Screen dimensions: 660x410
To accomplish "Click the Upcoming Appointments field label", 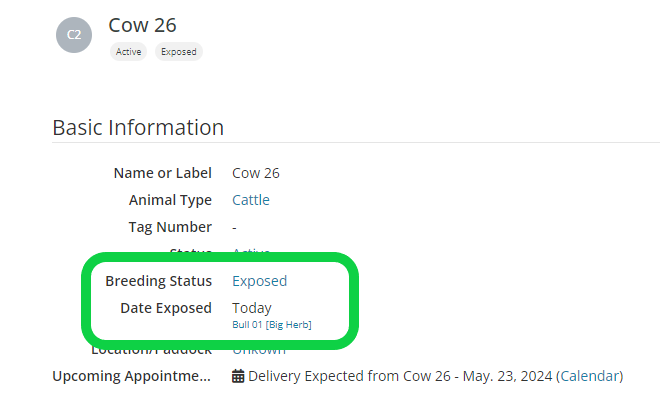I will [132, 376].
